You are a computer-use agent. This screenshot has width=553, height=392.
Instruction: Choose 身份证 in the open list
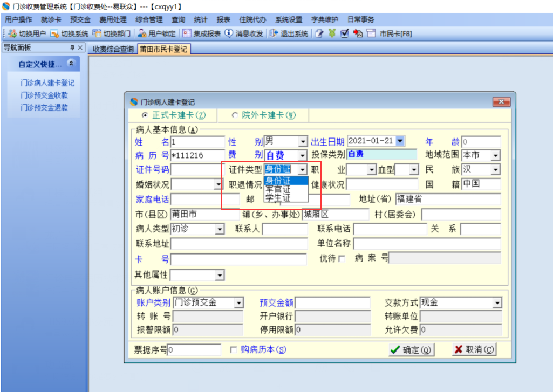coord(285,181)
